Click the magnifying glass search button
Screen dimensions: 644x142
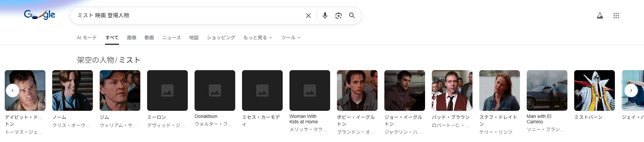coord(352,16)
